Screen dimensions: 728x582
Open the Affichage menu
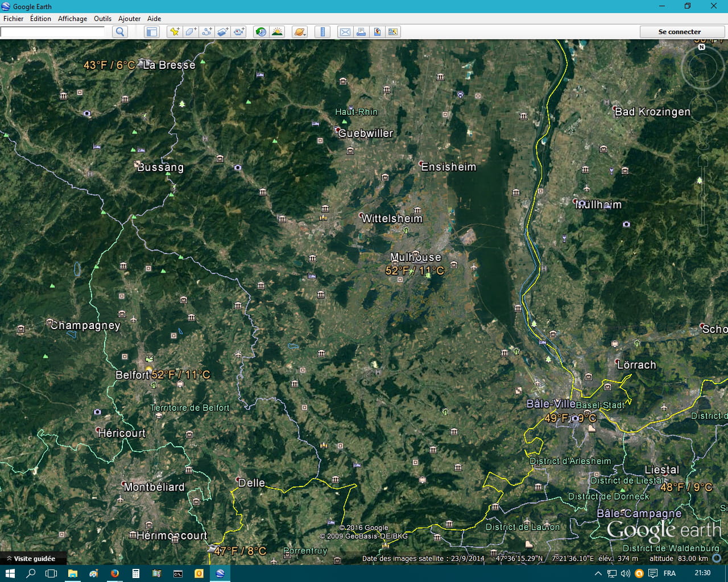73,18
